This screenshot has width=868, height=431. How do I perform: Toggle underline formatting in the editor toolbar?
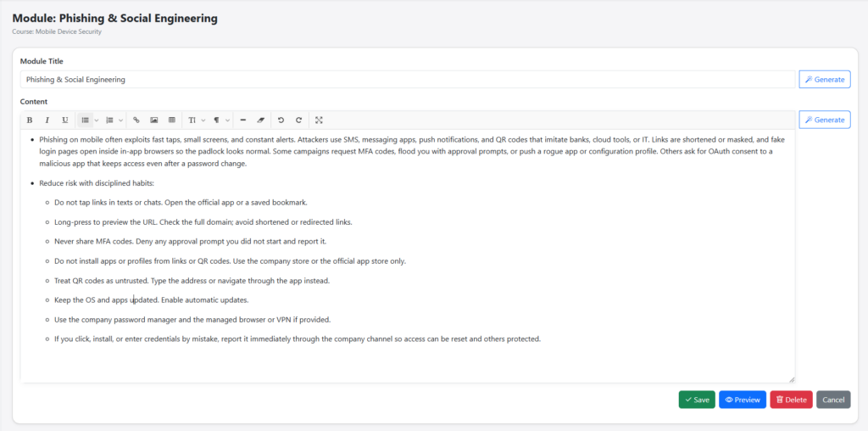(x=65, y=120)
